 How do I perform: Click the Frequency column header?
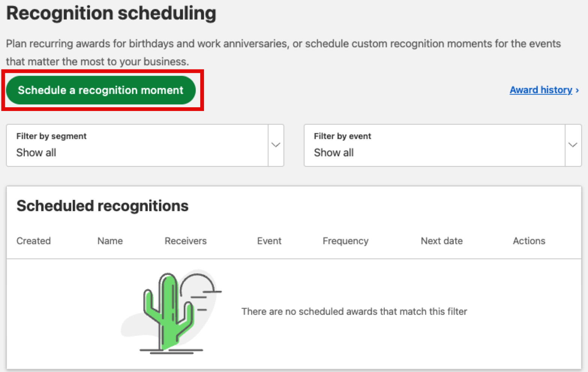pyautogui.click(x=345, y=241)
